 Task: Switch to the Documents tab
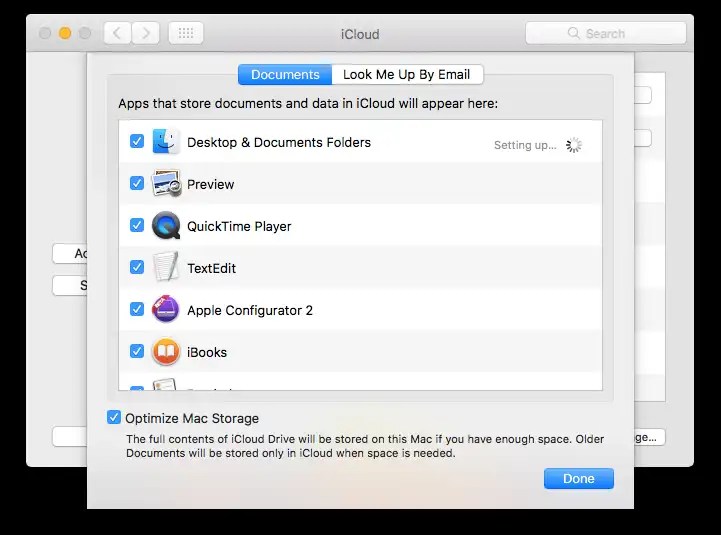pos(285,75)
